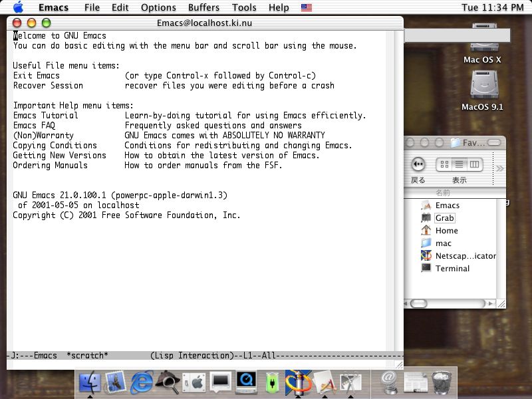This screenshot has height=399, width=532.
Task: Select Terminal in the Favorites list
Action: click(452, 269)
